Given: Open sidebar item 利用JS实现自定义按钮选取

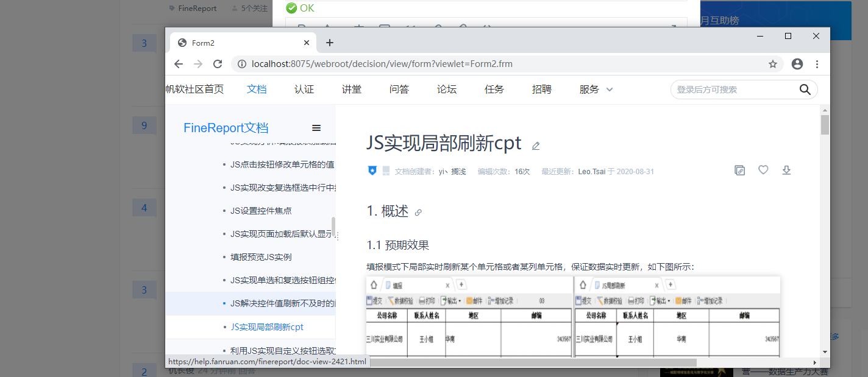Looking at the screenshot, I should click(x=283, y=350).
